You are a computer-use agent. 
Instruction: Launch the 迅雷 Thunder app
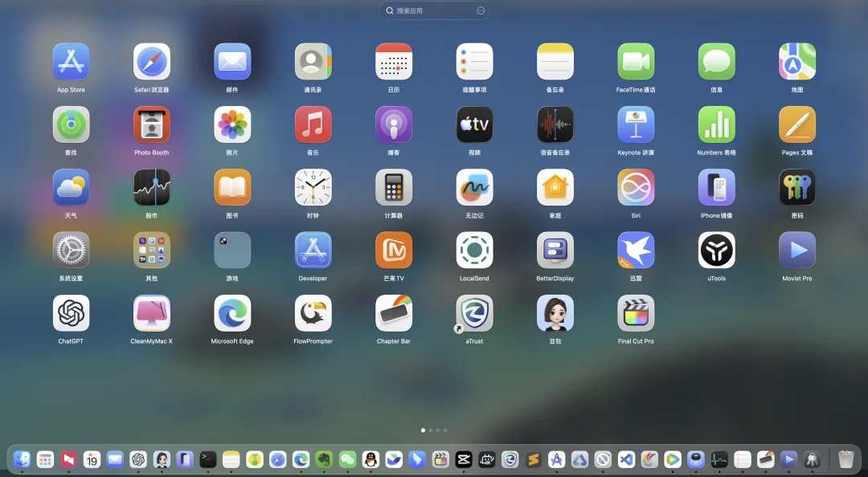(x=636, y=250)
